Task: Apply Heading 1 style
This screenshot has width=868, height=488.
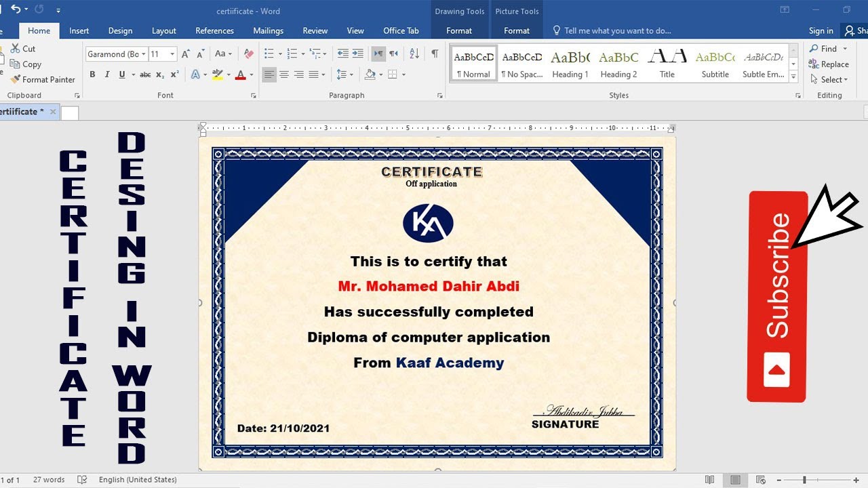Action: pos(570,64)
